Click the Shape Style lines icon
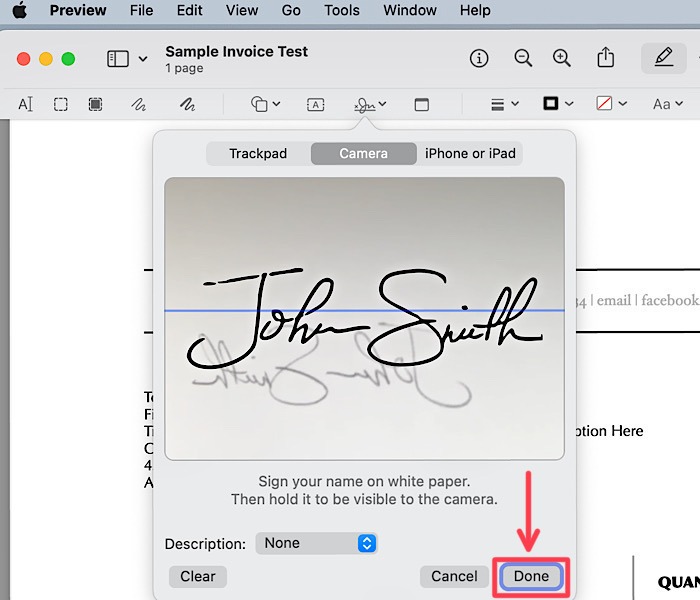 pos(497,104)
